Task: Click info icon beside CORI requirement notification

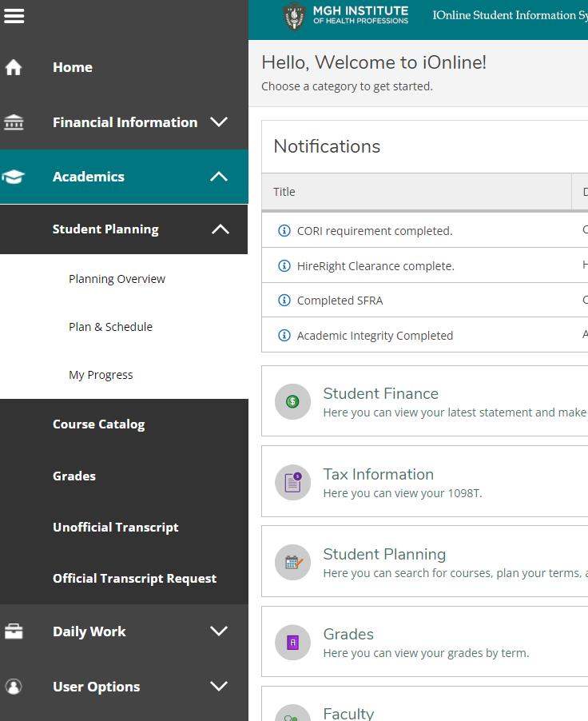Action: coord(284,231)
